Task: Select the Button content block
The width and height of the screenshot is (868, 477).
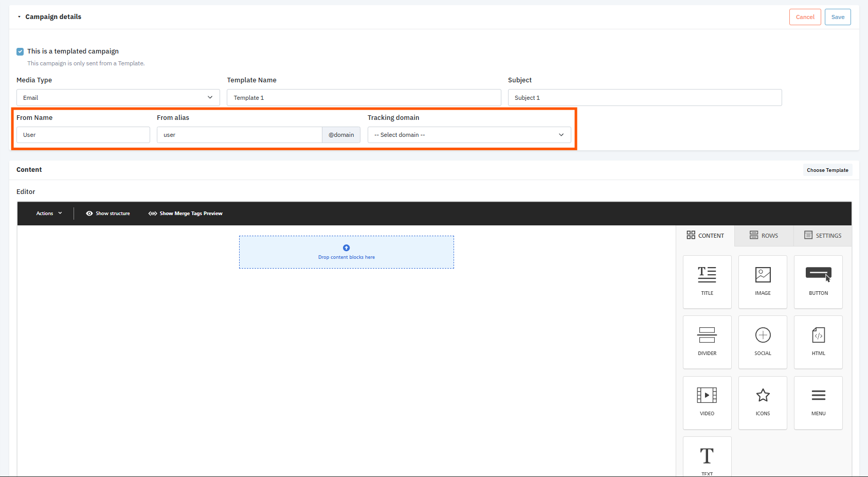Action: click(x=818, y=281)
